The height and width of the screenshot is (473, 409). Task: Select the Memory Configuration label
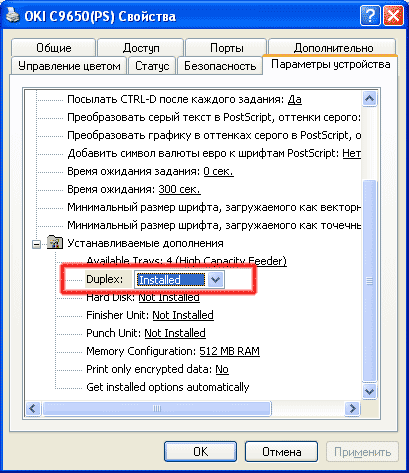point(141,351)
